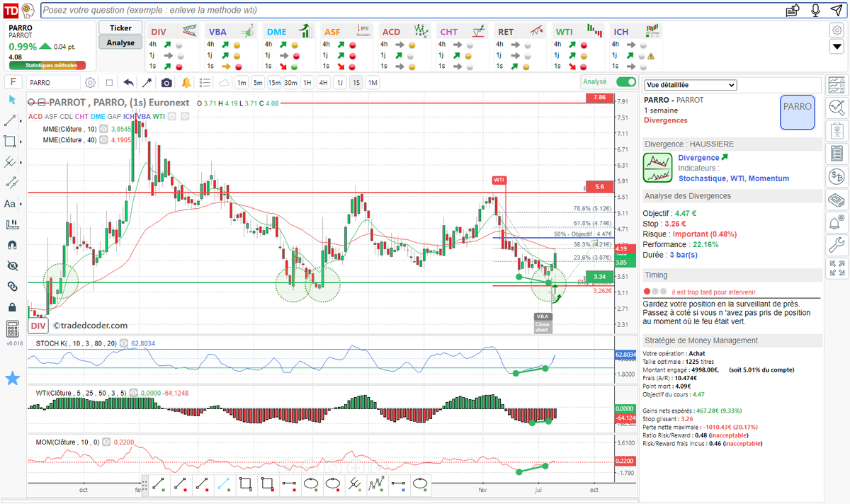850x504 pixels.
Task: Toggle the green Analysé switch
Action: pos(626,82)
